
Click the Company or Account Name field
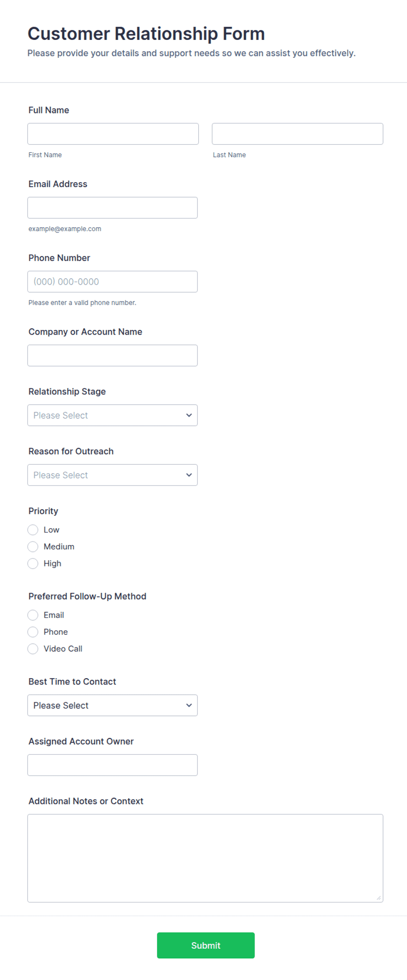click(x=112, y=355)
